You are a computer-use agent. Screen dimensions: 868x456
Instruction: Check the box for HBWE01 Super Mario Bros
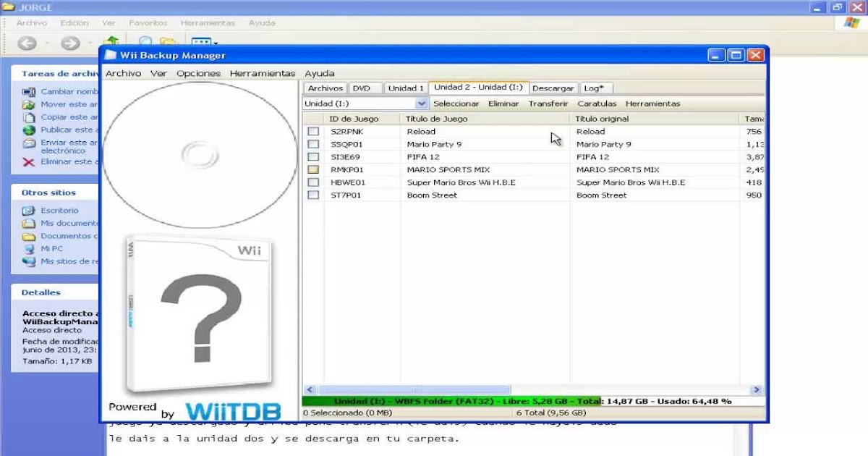tap(313, 182)
